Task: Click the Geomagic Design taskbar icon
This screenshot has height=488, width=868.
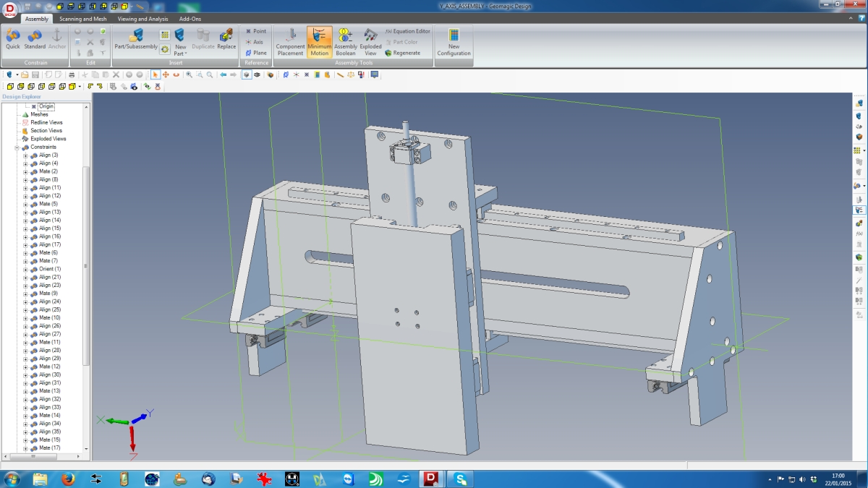Action: point(433,479)
